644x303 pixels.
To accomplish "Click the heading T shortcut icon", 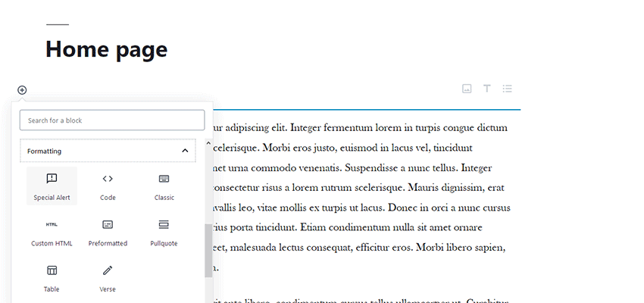I will pyautogui.click(x=487, y=89).
